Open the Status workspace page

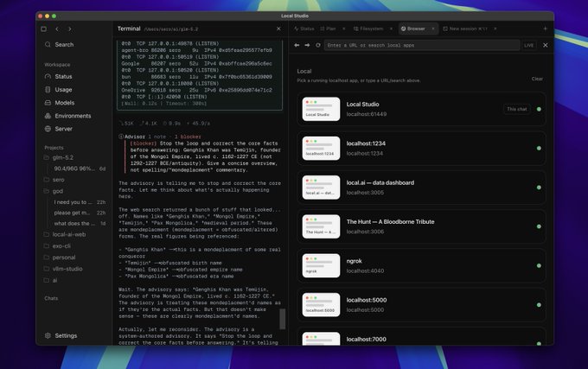(x=59, y=76)
